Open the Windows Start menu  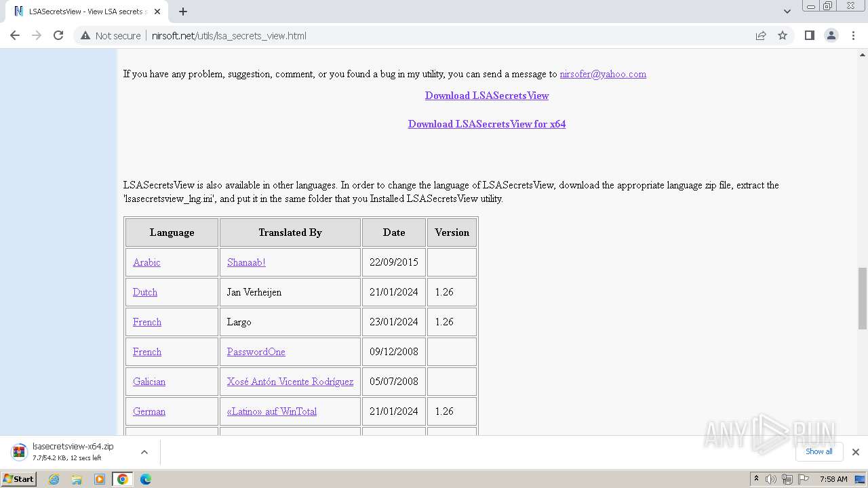point(18,479)
